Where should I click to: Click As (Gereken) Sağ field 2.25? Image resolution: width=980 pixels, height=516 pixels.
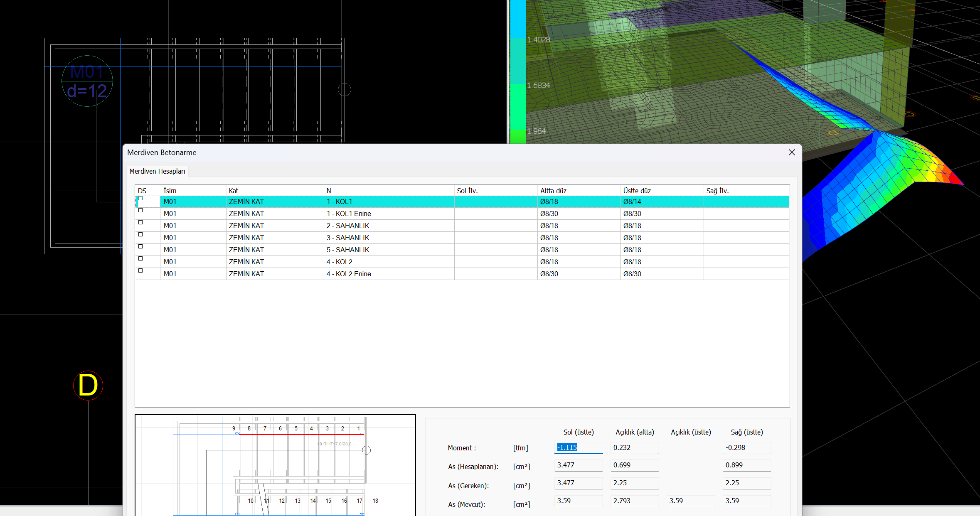(x=747, y=483)
